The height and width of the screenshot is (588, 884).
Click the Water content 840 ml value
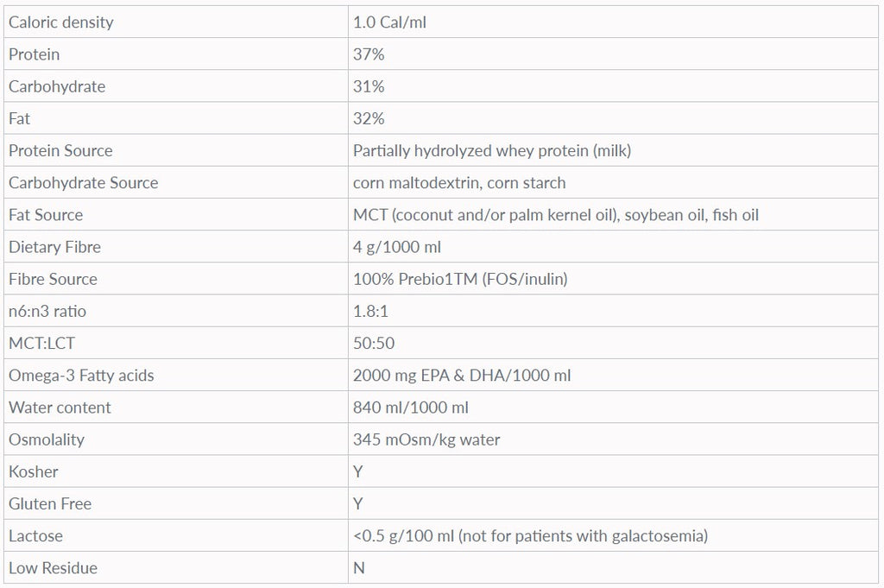[411, 408]
